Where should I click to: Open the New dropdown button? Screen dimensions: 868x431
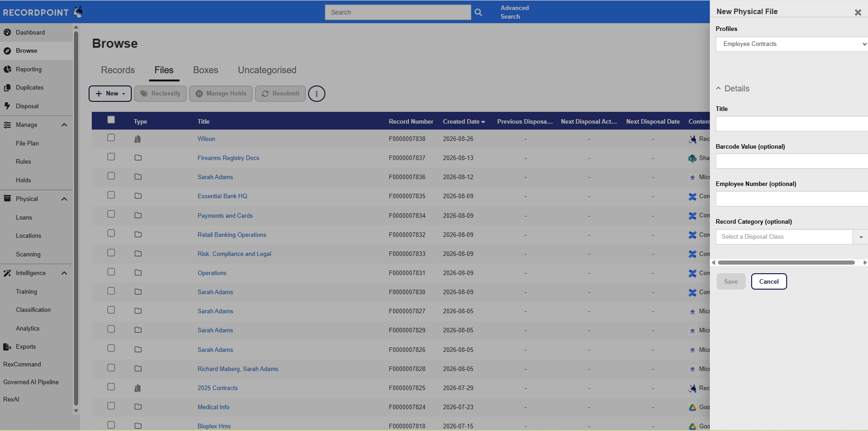tap(110, 94)
